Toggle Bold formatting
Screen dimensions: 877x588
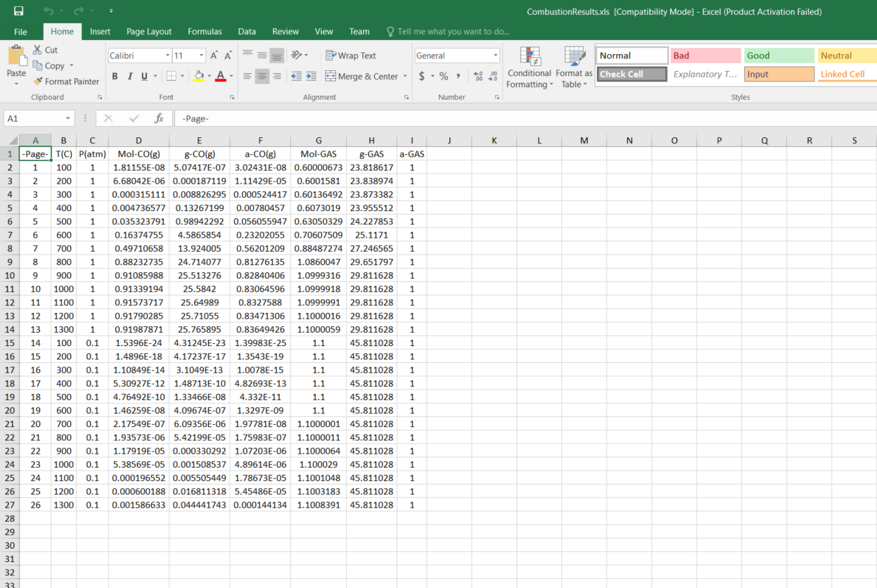pos(115,76)
